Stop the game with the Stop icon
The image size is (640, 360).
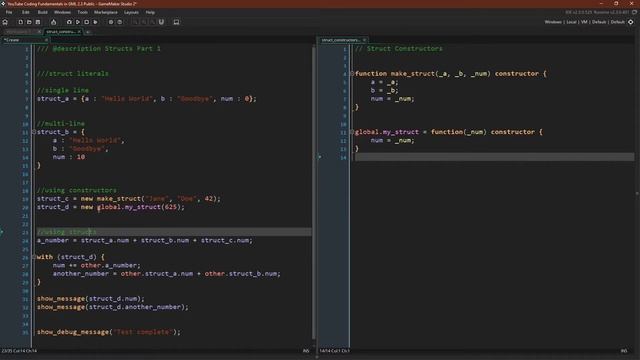[87, 22]
